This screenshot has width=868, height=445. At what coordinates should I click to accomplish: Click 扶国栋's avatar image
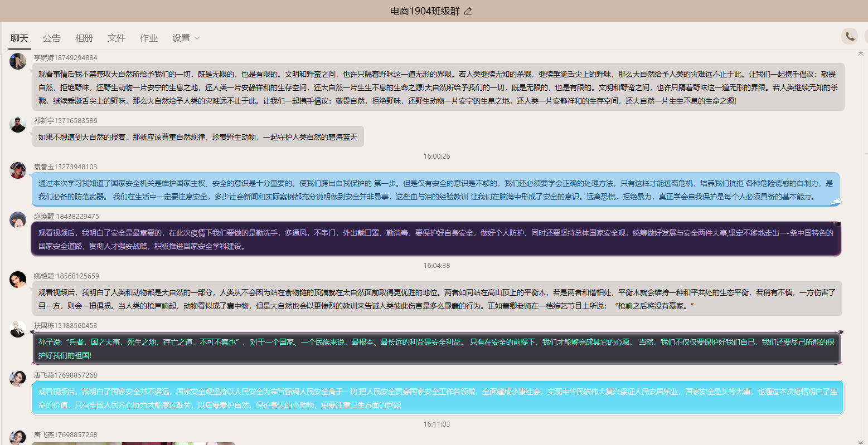point(18,329)
